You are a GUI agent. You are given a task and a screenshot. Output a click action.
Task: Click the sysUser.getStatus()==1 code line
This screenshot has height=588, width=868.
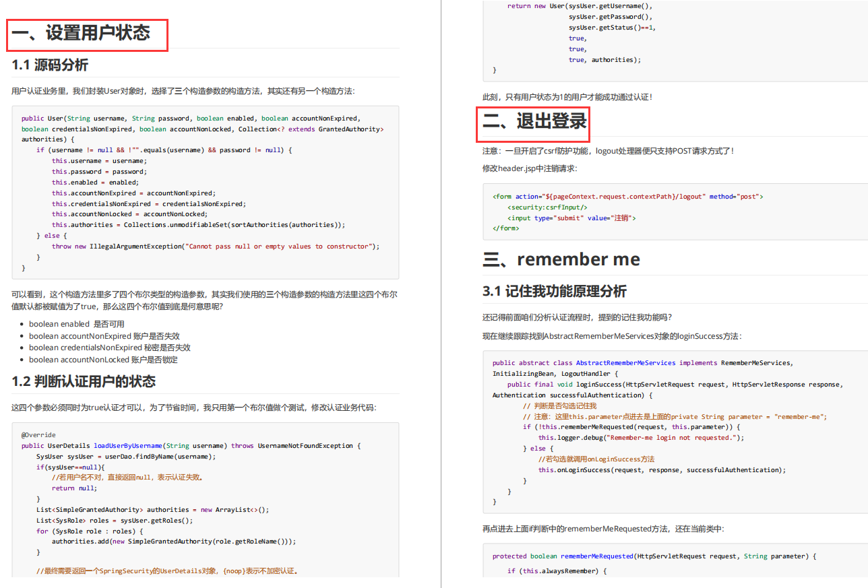pyautogui.click(x=612, y=28)
